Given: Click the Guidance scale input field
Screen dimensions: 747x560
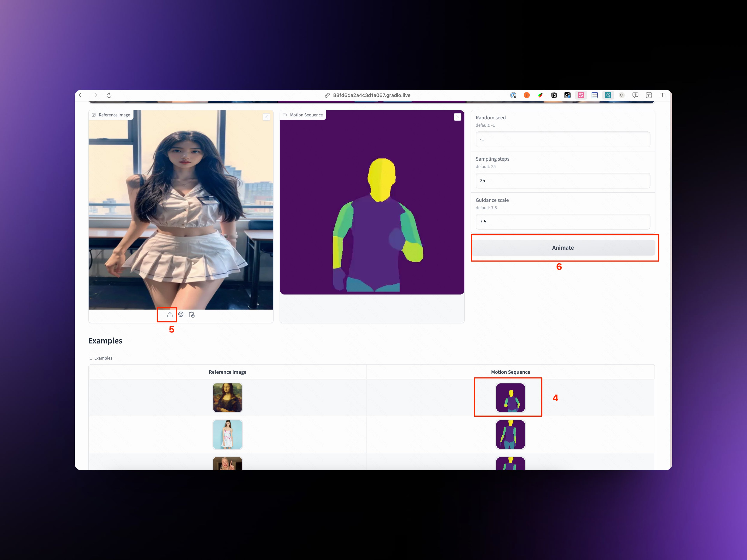Looking at the screenshot, I should (562, 222).
